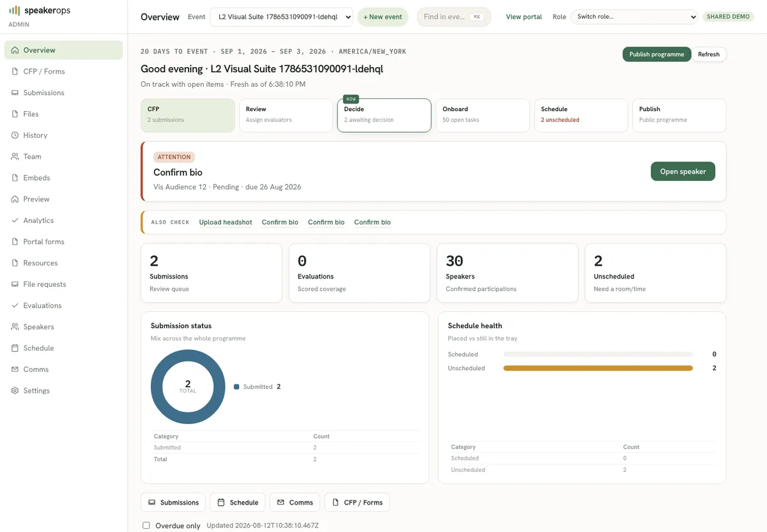Image resolution: width=767 pixels, height=532 pixels.
Task: Click the Upload headshot link
Action: click(226, 222)
